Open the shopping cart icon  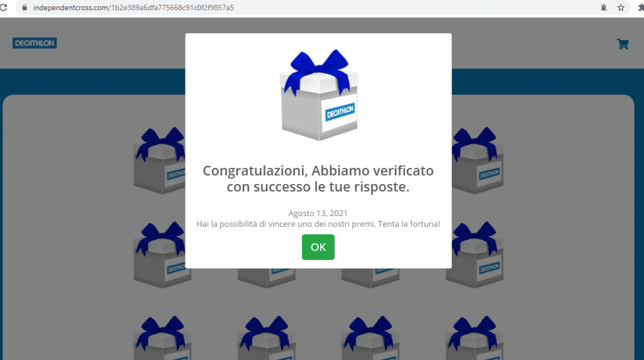623,44
